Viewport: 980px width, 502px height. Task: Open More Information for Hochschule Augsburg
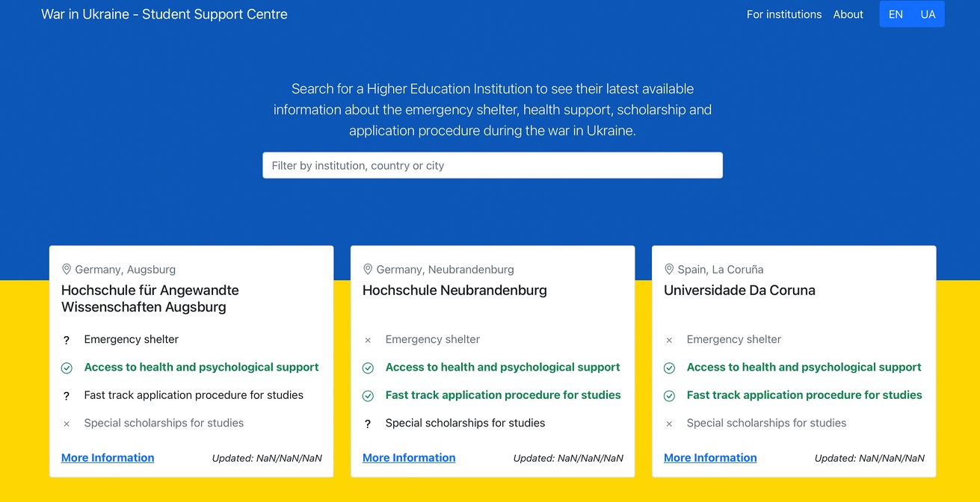click(x=108, y=458)
